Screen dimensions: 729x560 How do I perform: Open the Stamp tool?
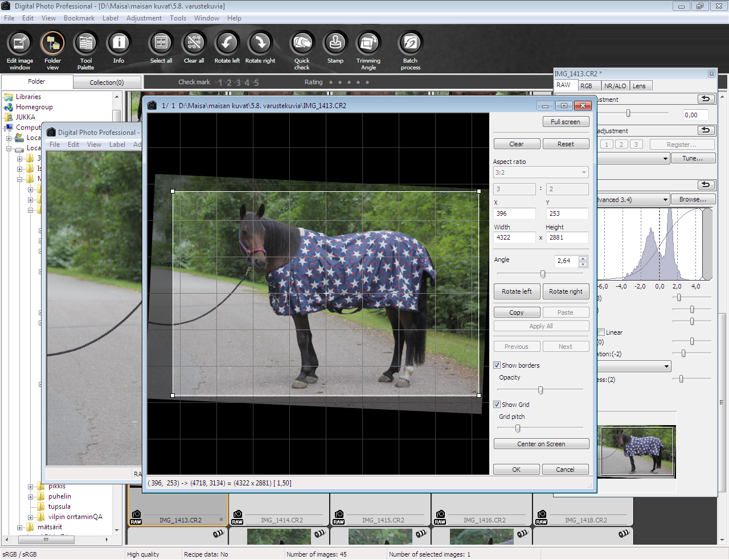click(x=335, y=43)
